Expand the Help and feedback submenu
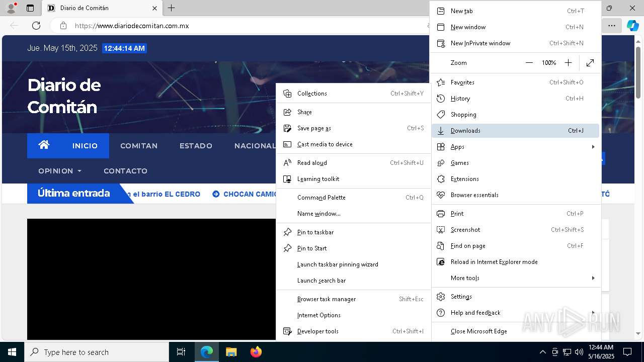The height and width of the screenshot is (362, 644). (515, 313)
